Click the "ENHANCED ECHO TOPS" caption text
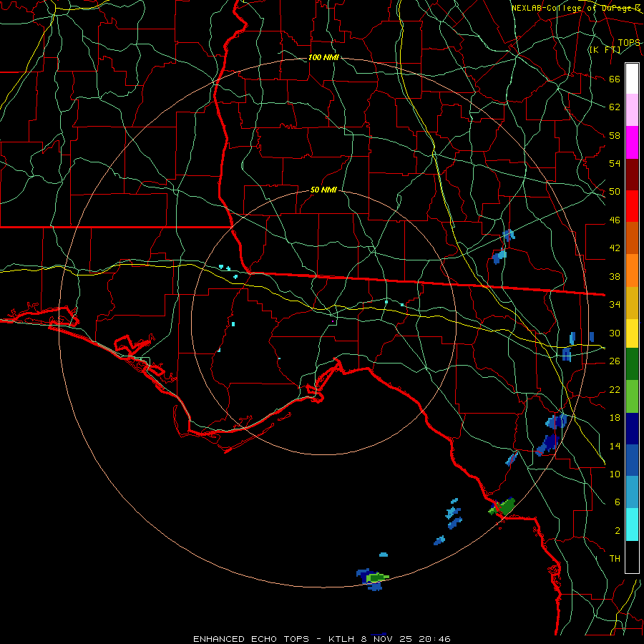 [251, 639]
